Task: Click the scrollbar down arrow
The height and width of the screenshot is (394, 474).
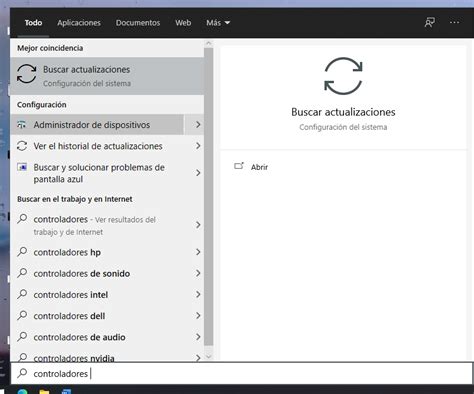Action: [x=209, y=356]
